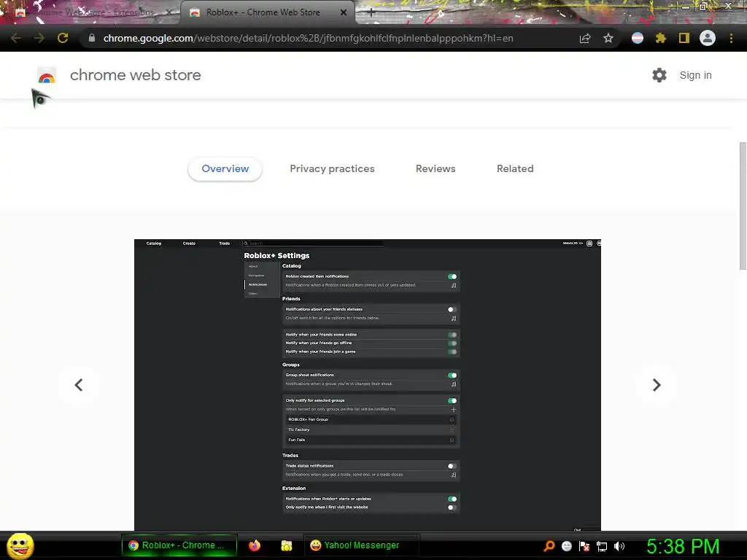This screenshot has height=560, width=747.
Task: Open the yellow folder taskbar icon
Action: pyautogui.click(x=286, y=545)
